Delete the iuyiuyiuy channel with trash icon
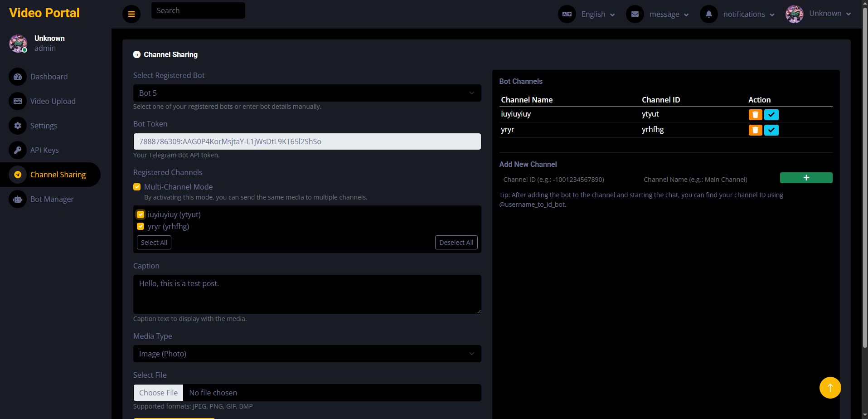 click(x=755, y=115)
